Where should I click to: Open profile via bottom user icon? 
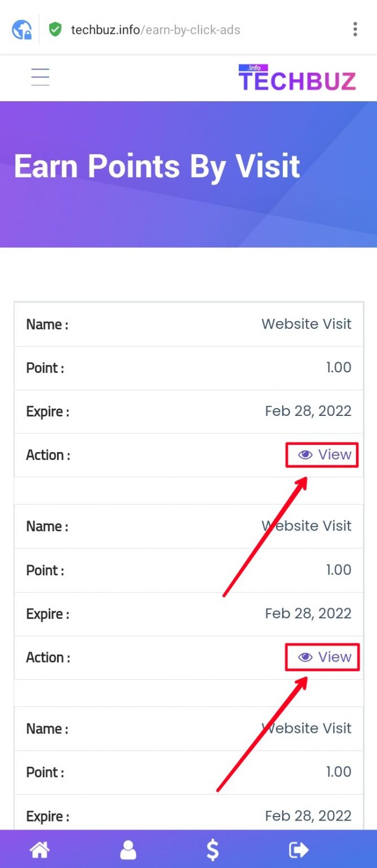pyautogui.click(x=128, y=849)
